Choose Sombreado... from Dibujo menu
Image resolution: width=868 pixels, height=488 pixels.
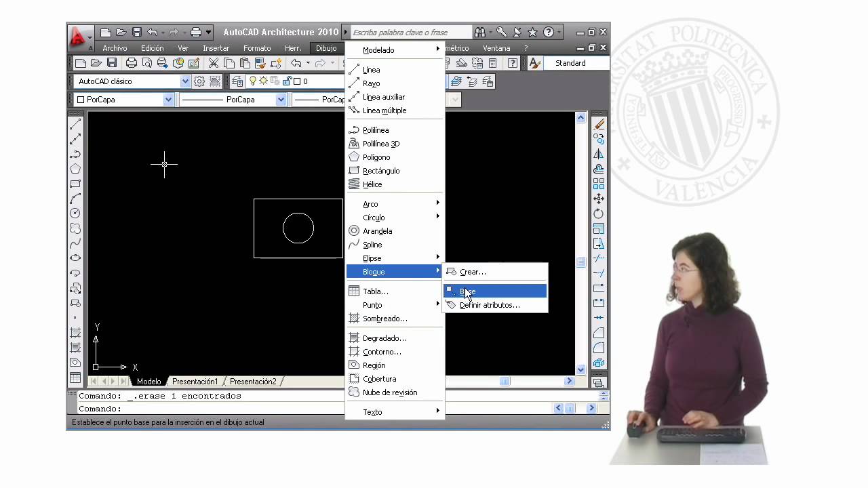[x=395, y=319]
